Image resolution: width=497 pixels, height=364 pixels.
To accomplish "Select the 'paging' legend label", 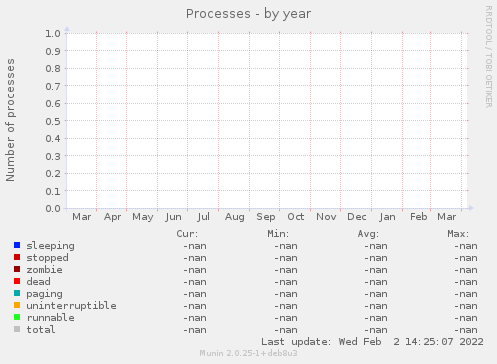I will [x=44, y=294].
